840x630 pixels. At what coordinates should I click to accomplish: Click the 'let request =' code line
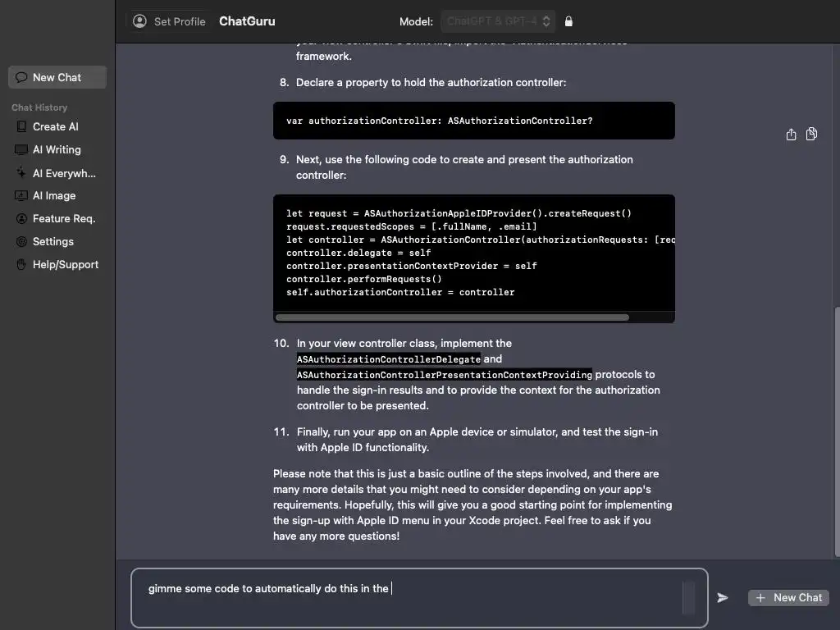[459, 213]
